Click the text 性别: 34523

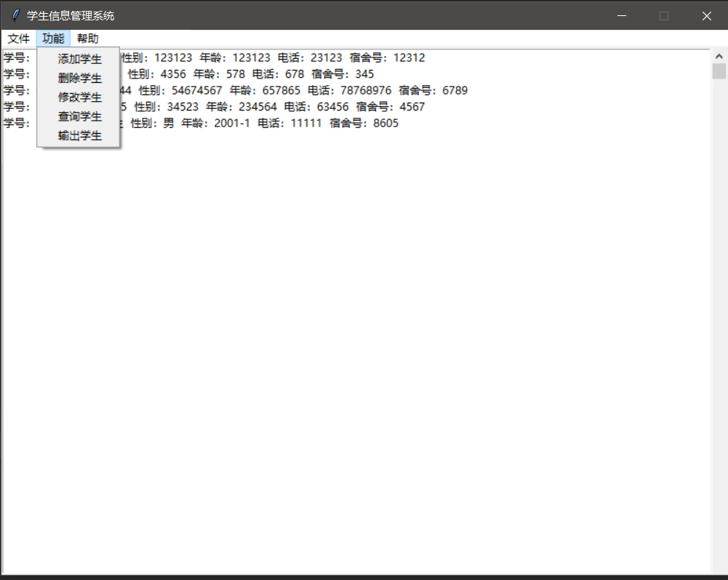coord(167,107)
